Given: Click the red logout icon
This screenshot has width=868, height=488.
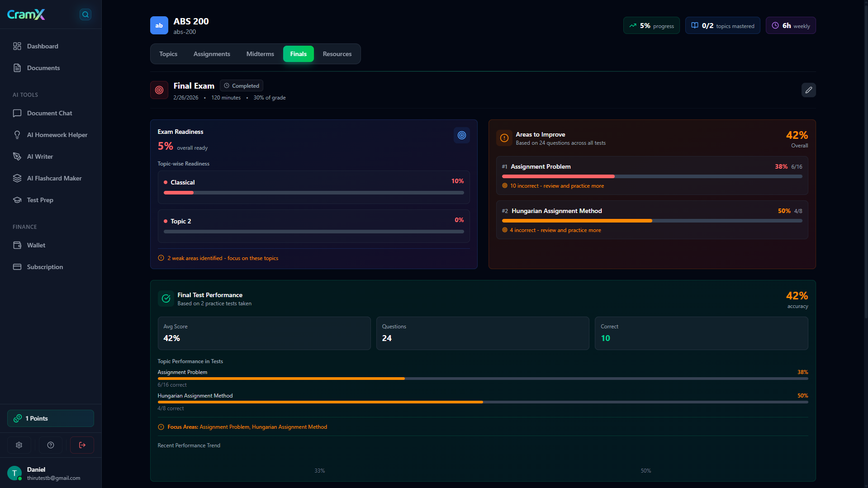Looking at the screenshot, I should click(x=82, y=445).
